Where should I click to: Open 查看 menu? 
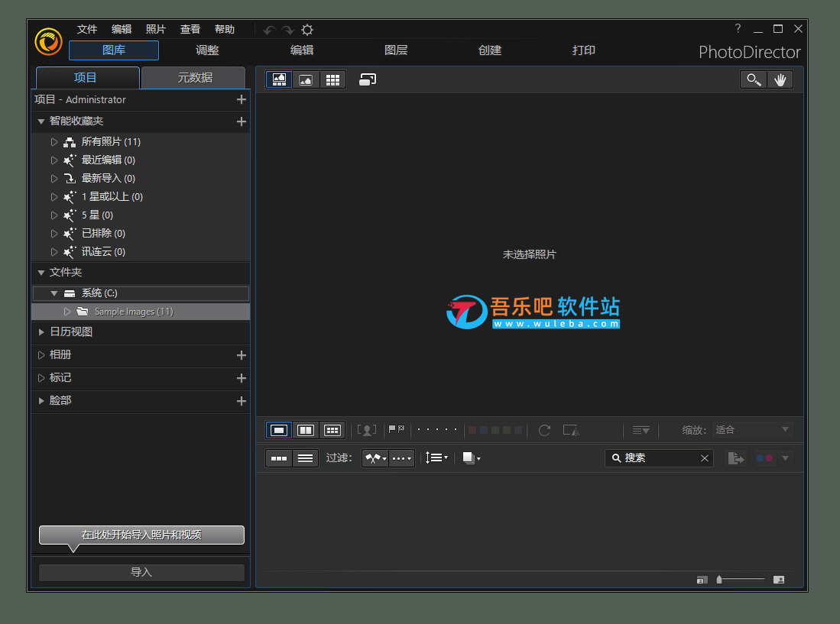[190, 30]
